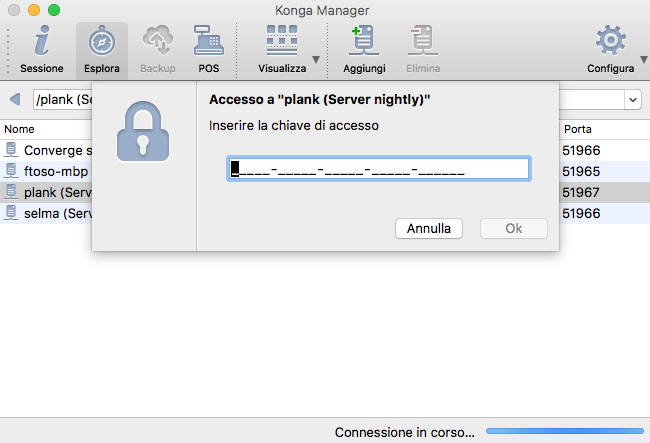Open the Configura gear icon
Screen dimensions: 650x443
point(610,41)
